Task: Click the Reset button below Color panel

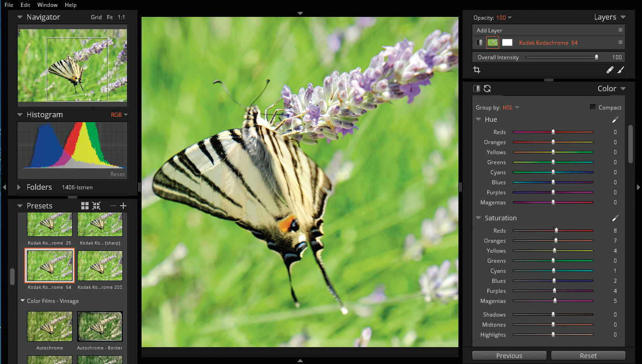Action: [588, 356]
